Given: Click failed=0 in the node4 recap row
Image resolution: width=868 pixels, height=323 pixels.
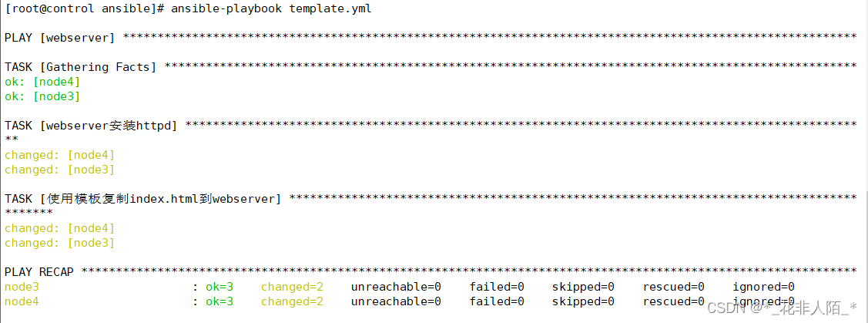Looking at the screenshot, I should (497, 301).
